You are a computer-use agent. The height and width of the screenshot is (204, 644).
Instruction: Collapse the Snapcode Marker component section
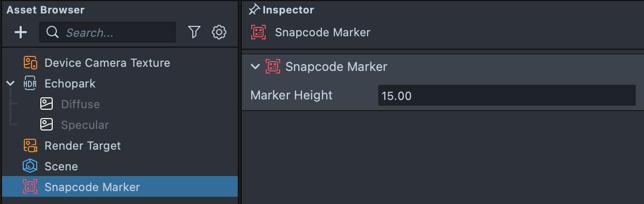[x=255, y=67]
